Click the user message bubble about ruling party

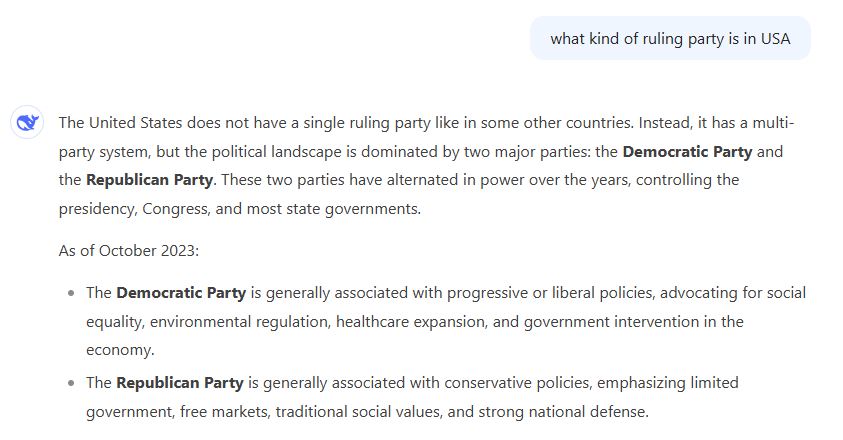[669, 39]
